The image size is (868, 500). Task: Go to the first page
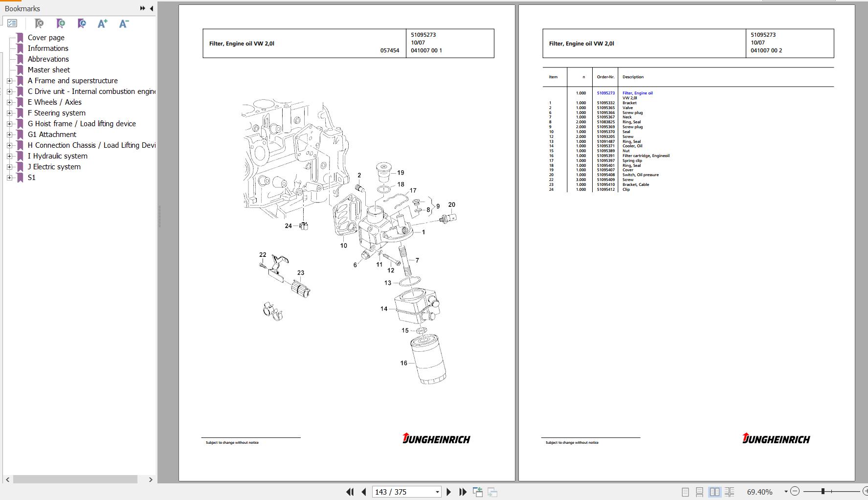click(350, 492)
